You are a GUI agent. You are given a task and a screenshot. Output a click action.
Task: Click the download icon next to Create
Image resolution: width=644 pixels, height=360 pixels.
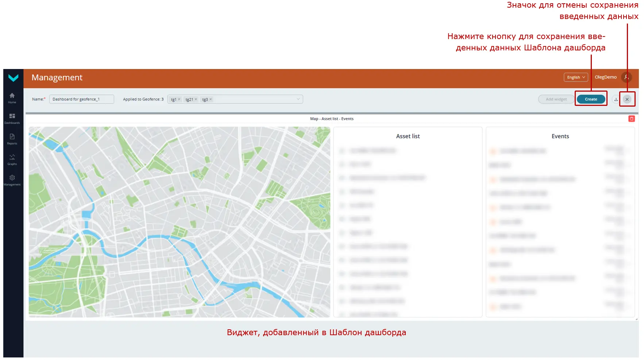616,99
